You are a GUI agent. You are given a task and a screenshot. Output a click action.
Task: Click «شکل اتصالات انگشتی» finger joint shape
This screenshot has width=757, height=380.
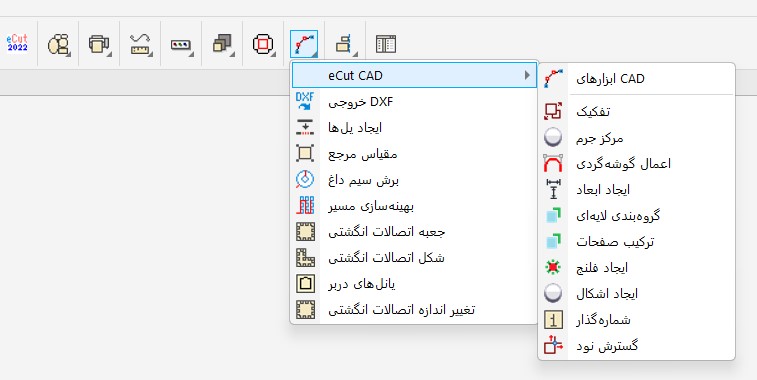pos(414,258)
